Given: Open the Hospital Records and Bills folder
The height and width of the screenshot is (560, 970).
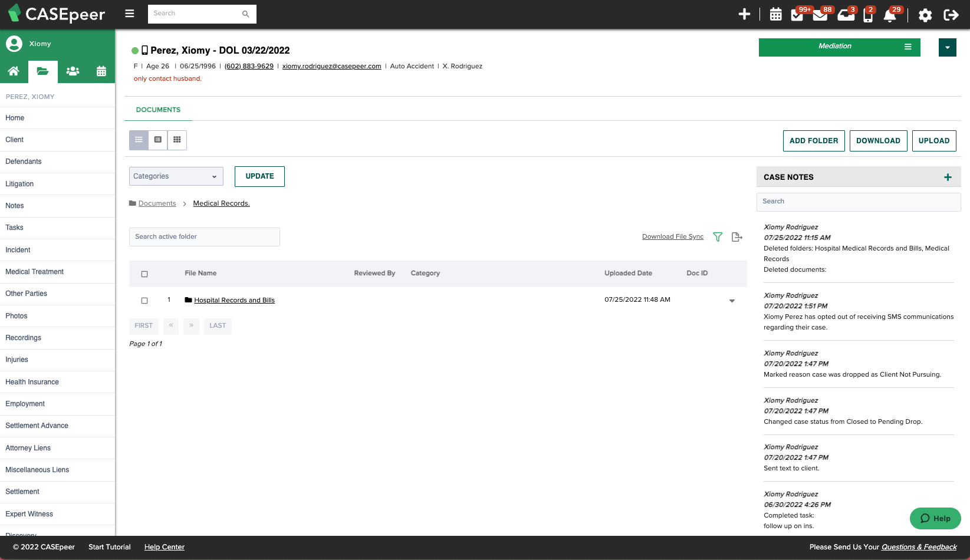Looking at the screenshot, I should click(234, 301).
